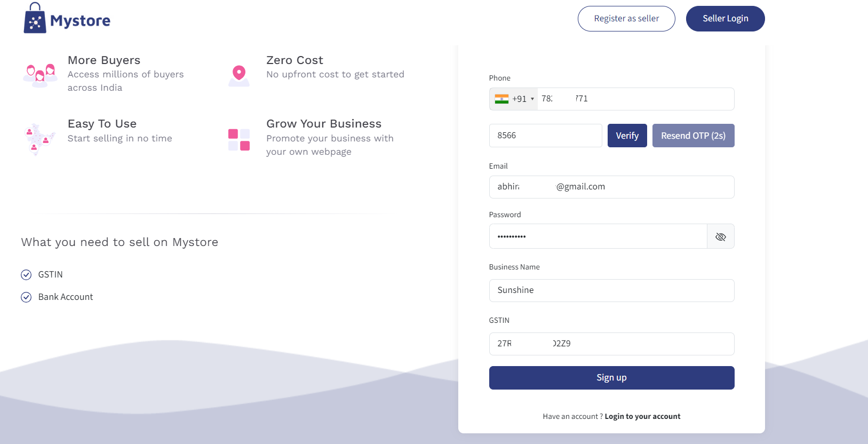Open the Seller Login page
The width and height of the screenshot is (868, 444).
click(x=725, y=19)
